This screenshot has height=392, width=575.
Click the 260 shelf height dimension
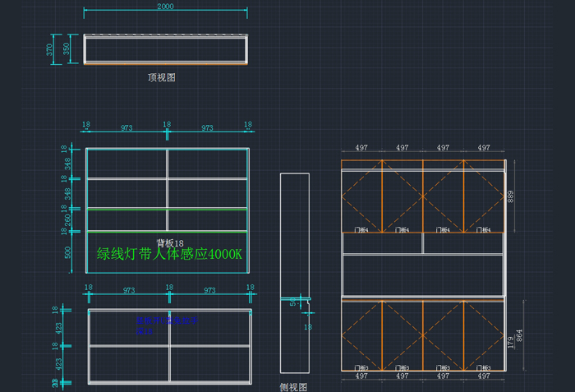pos(66,220)
